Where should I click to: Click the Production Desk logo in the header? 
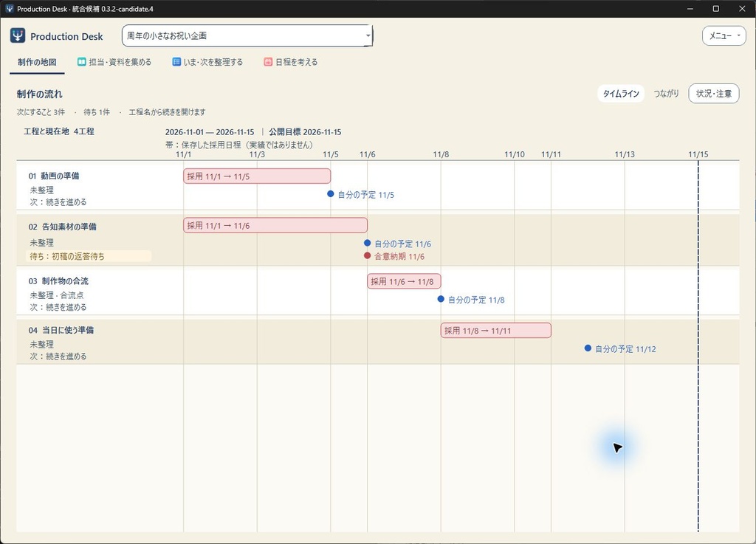(x=18, y=35)
